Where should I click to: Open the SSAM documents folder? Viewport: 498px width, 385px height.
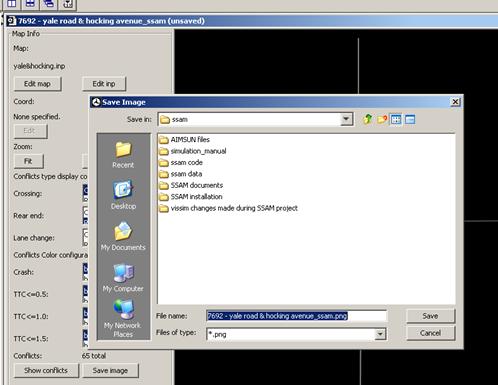191,185
